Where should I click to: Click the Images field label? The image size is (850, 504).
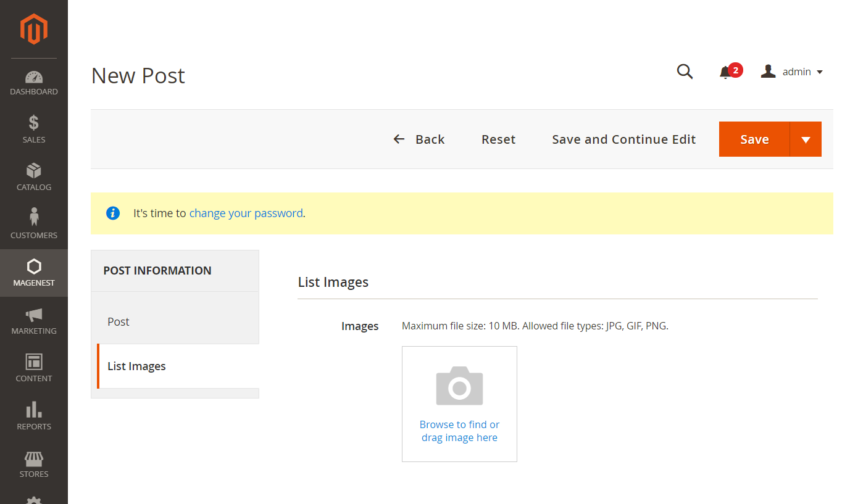click(x=360, y=326)
